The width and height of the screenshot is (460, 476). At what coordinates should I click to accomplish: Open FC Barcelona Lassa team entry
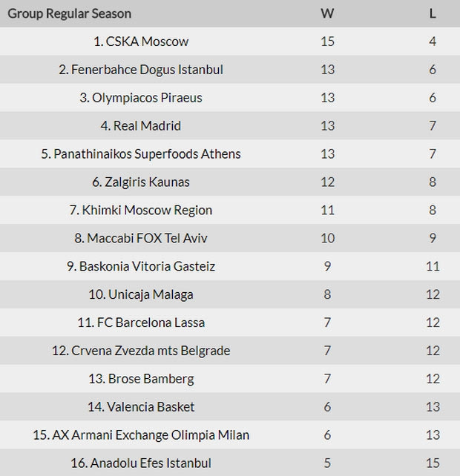point(141,323)
